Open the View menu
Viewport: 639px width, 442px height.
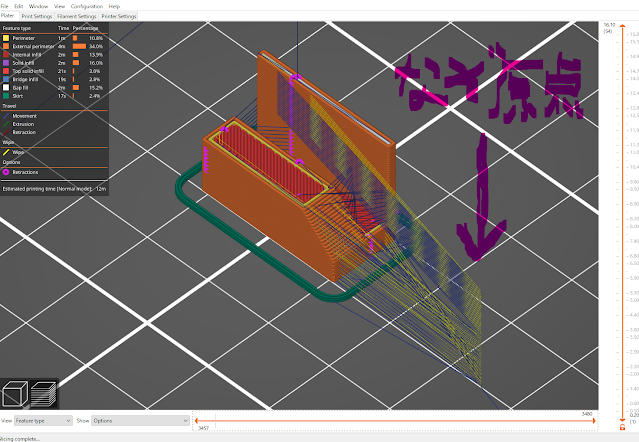59,6
